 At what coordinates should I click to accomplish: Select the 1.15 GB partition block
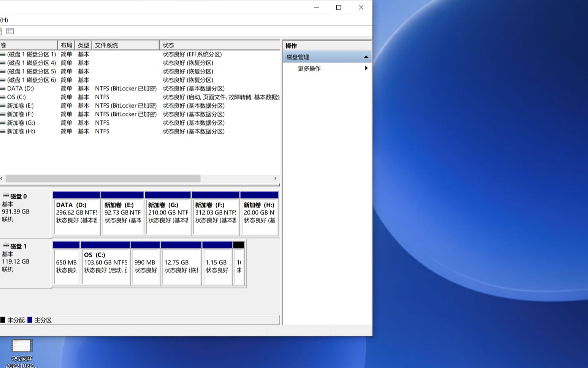217,263
